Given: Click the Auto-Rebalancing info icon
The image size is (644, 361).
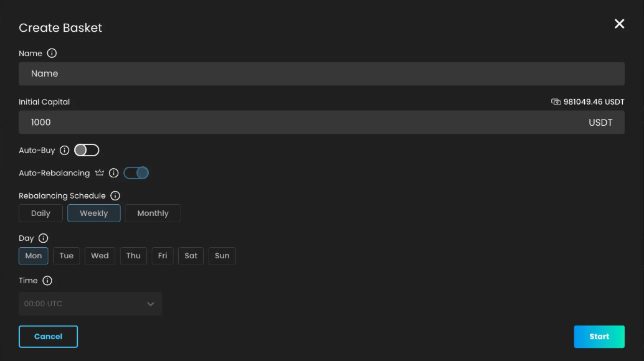Looking at the screenshot, I should pyautogui.click(x=114, y=173).
